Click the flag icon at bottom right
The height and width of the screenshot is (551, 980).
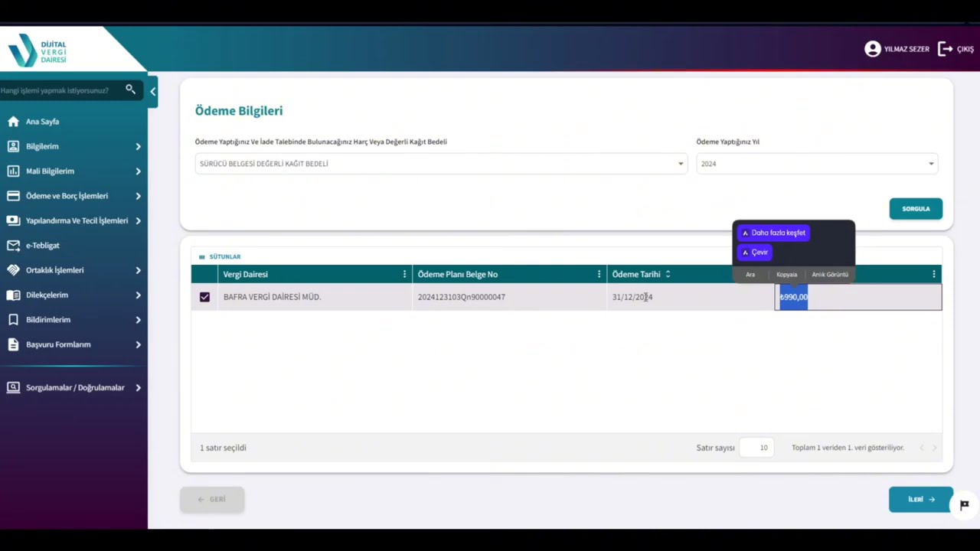[x=965, y=504]
